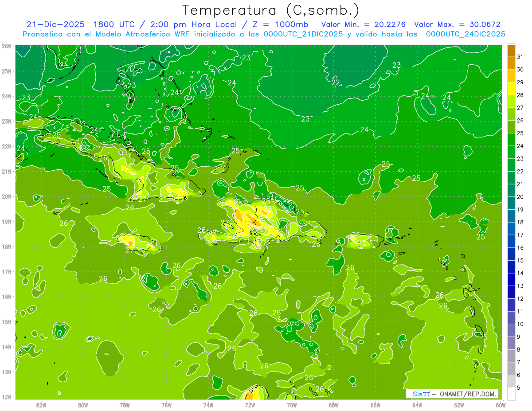Click the '60W' longitude axis label
The height and width of the screenshot is (411, 532).
(x=501, y=405)
